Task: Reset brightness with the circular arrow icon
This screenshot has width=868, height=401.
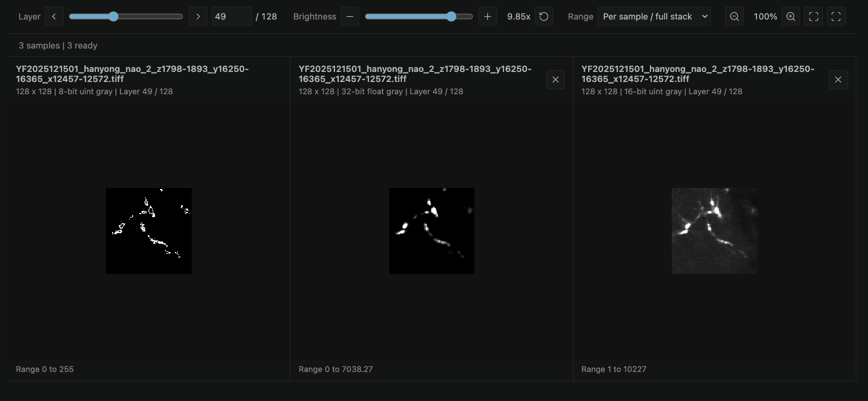Action: click(544, 17)
